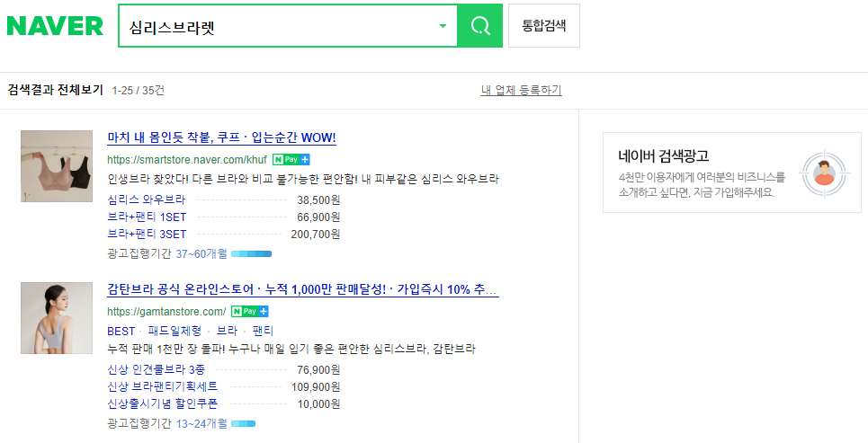Click the 인생브라 찾았다 description text
Screen dimensions: 868x443
pos(303,179)
